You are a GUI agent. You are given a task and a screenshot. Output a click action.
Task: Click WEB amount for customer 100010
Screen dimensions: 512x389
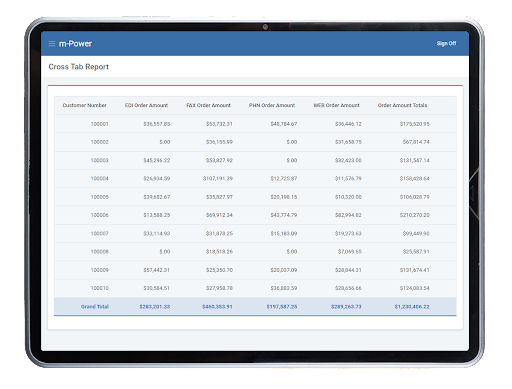tap(348, 288)
